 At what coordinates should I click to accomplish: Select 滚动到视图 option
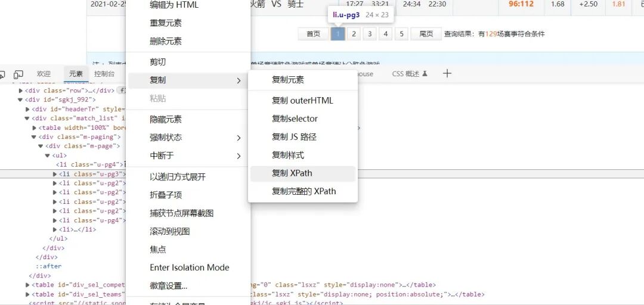[169, 231]
